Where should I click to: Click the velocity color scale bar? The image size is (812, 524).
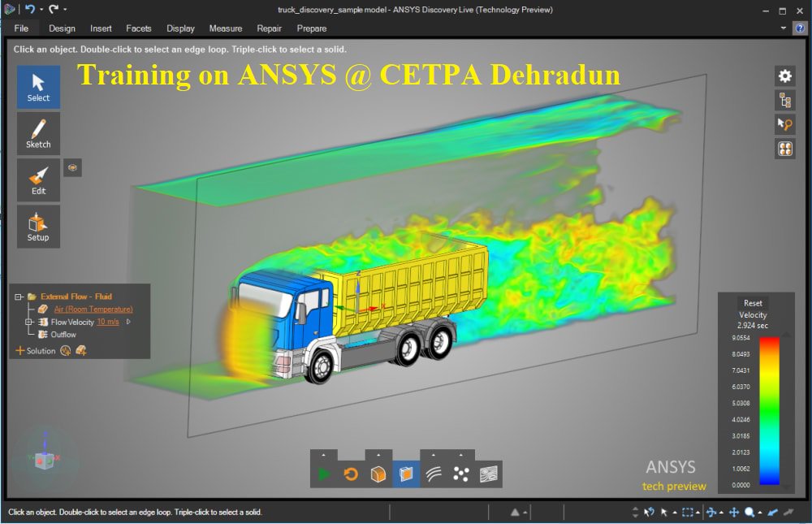[770, 411]
